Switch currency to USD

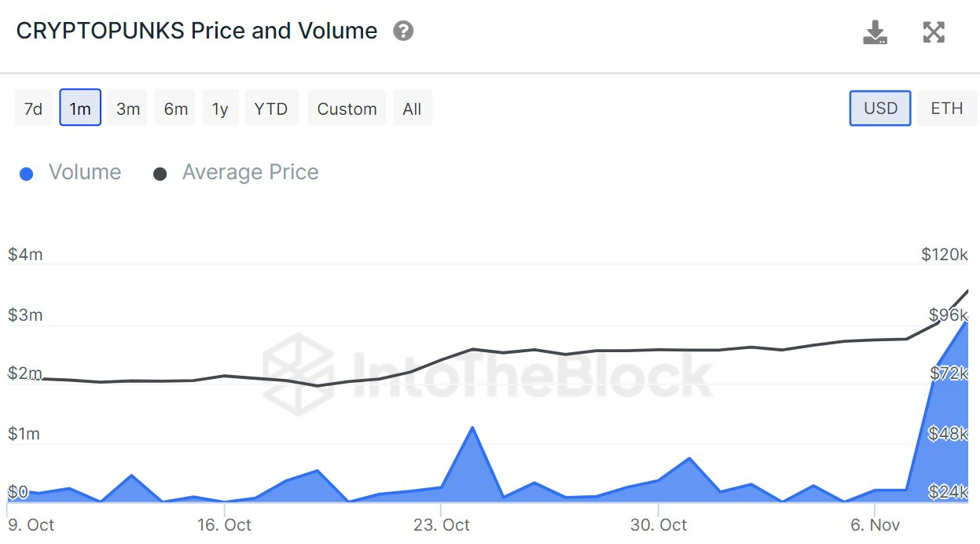click(880, 108)
